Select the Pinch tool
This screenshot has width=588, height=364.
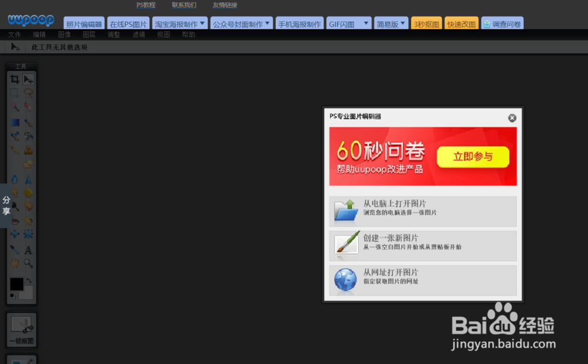pyautogui.click(x=28, y=234)
